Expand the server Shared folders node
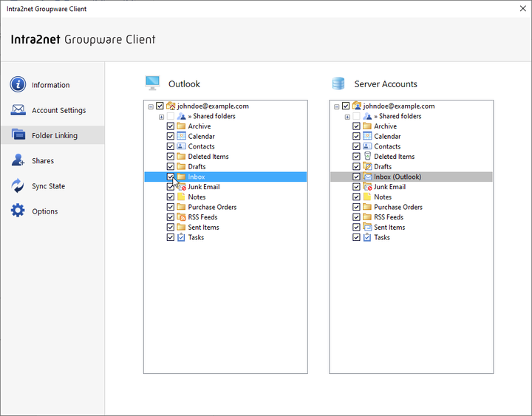532x416 pixels. click(347, 117)
